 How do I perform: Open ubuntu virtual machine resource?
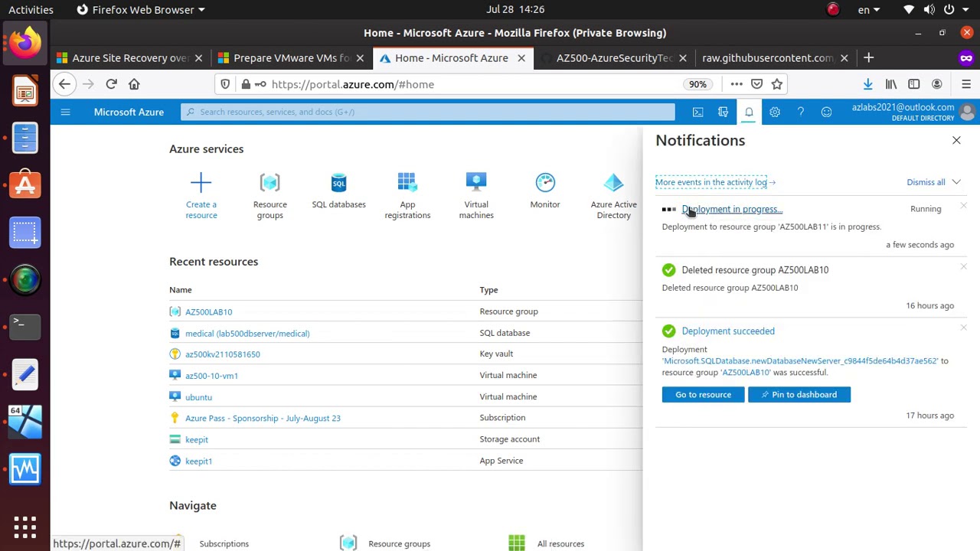point(198,397)
